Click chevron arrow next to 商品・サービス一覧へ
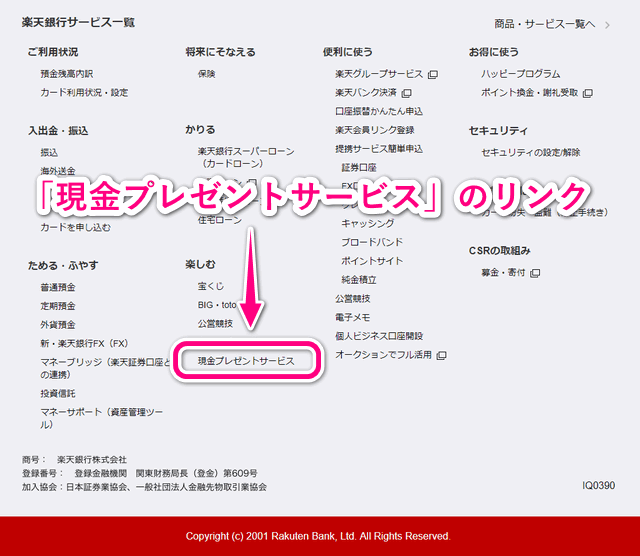640x556 pixels. 607,25
